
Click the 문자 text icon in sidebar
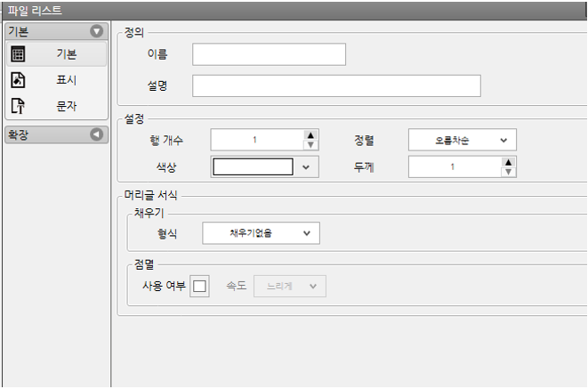point(18,107)
